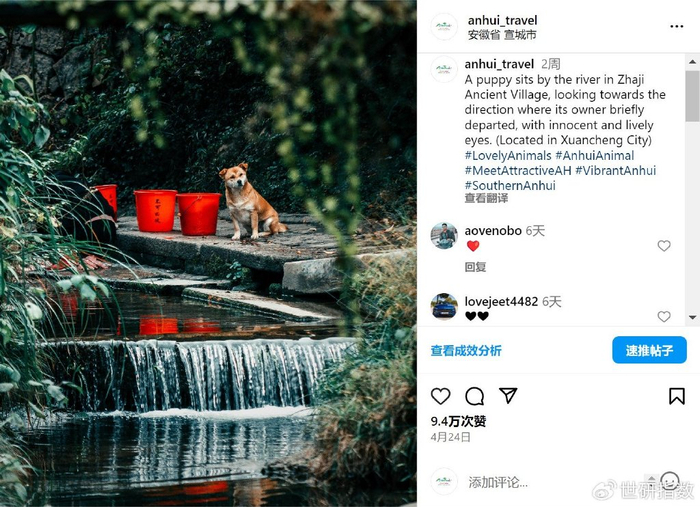Share the post via paper plane icon
The image size is (700, 507).
coord(508,395)
